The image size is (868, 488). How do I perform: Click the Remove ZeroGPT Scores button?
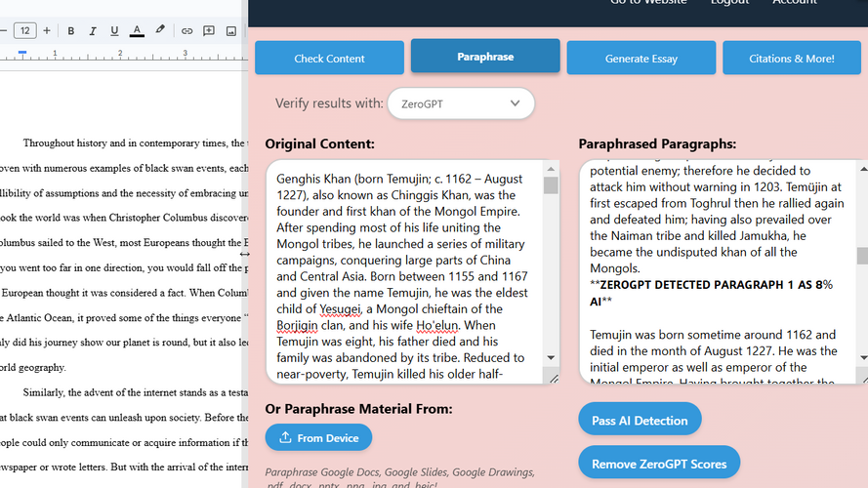(x=659, y=464)
